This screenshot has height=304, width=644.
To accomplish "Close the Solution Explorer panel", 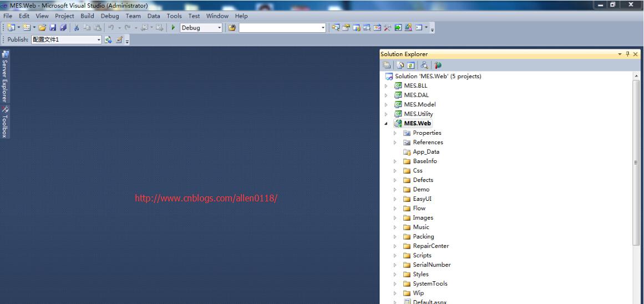I will tap(635, 54).
